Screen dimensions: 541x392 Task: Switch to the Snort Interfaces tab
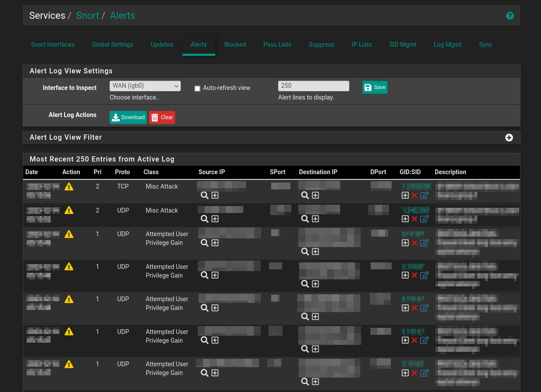(x=53, y=45)
